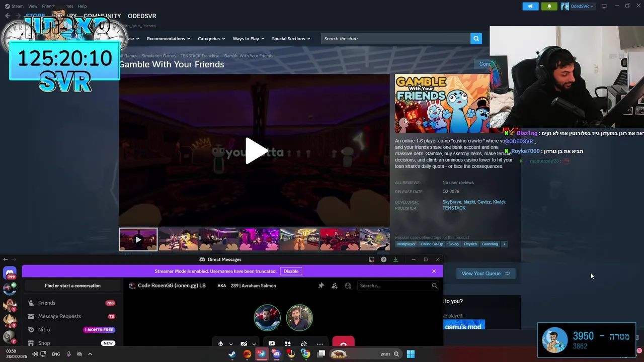Open Discord call activities icon
Viewport: 644px width, 362px height.
288,344
